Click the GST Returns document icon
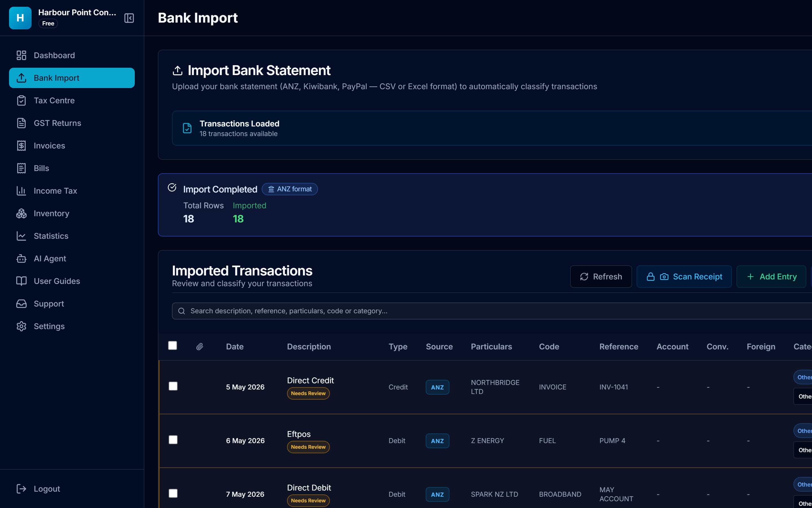The width and height of the screenshot is (812, 508). [21, 123]
